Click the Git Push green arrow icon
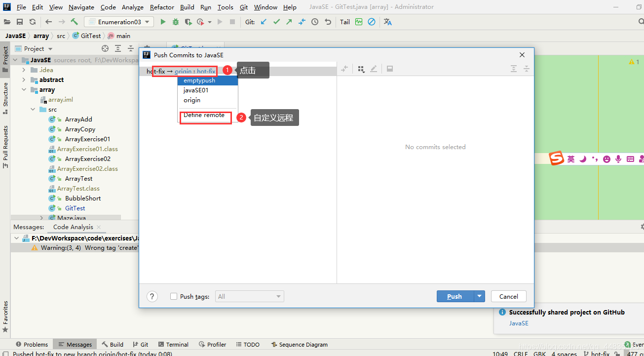The image size is (644, 356). click(x=289, y=22)
